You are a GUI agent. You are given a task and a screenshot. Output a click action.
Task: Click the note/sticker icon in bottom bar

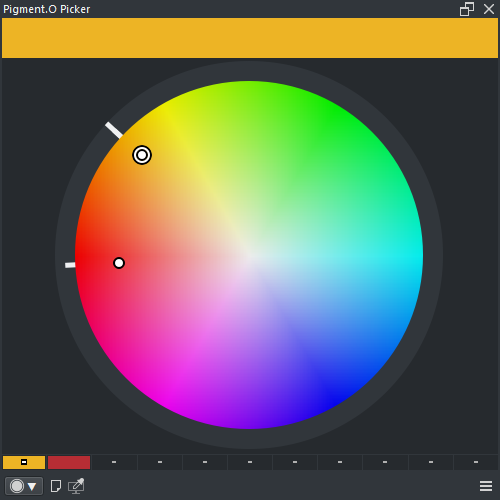56,486
